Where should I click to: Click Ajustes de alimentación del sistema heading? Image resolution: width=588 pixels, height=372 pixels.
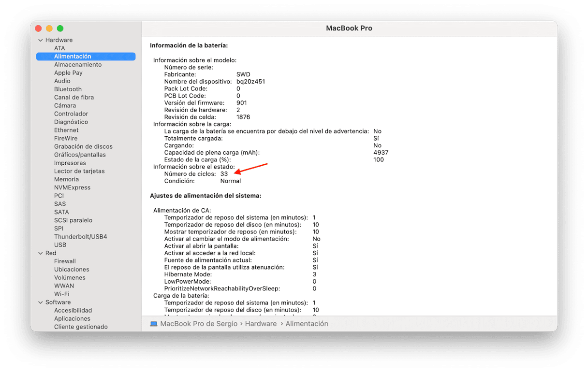(206, 196)
